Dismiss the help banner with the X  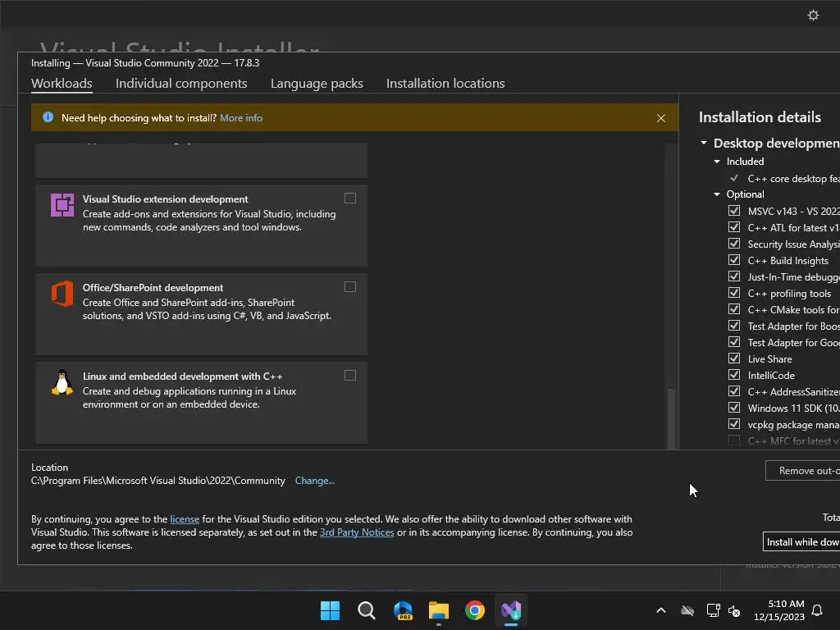pyautogui.click(x=661, y=118)
